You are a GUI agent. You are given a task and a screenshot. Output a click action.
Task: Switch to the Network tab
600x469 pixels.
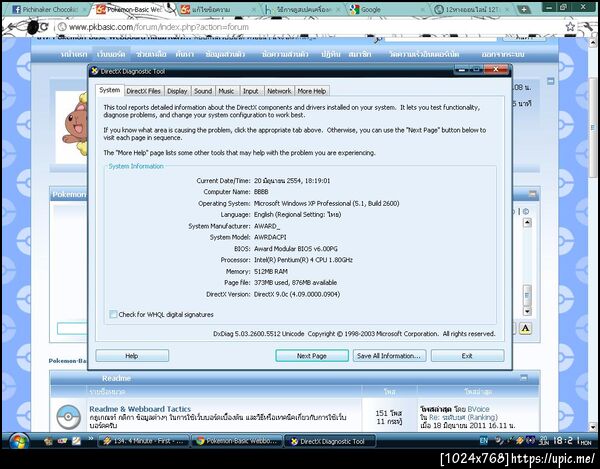tap(279, 91)
